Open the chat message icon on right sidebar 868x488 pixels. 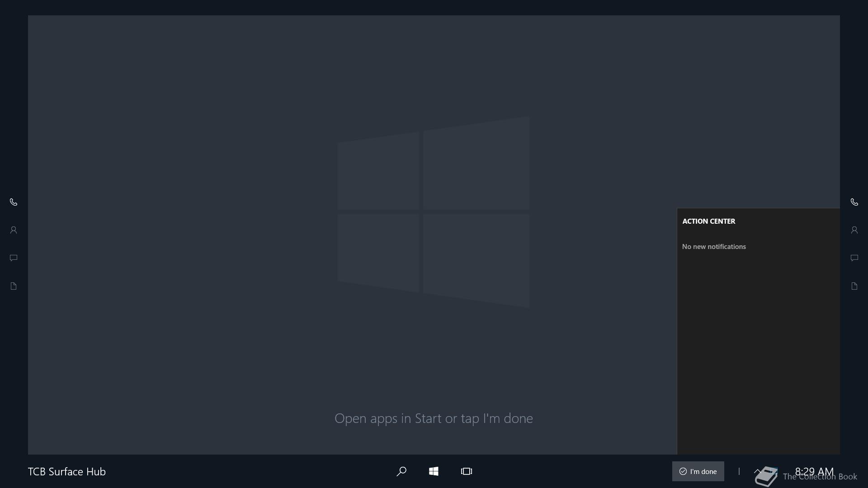coord(854,258)
